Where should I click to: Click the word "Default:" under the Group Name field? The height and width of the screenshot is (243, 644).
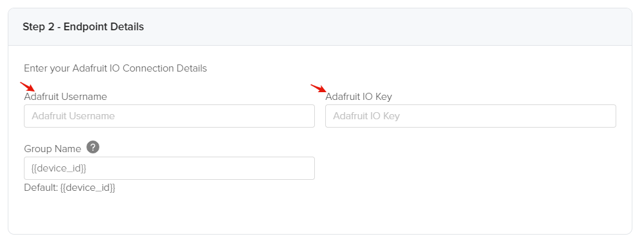41,188
